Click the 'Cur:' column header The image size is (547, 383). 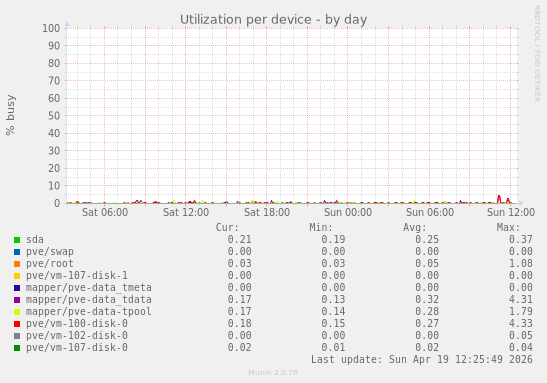point(227,227)
